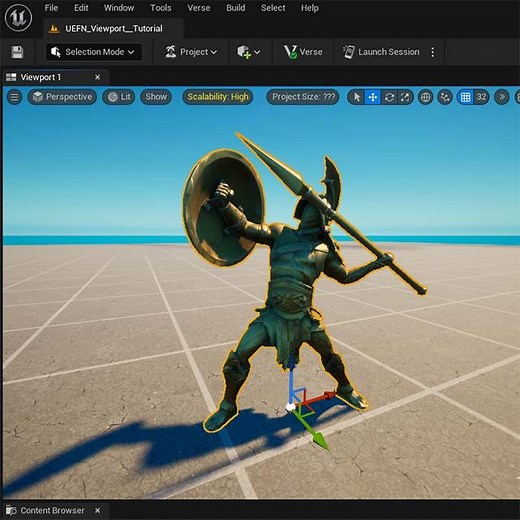This screenshot has height=520, width=520.
Task: Open the three-dot launch options menu
Action: click(433, 52)
